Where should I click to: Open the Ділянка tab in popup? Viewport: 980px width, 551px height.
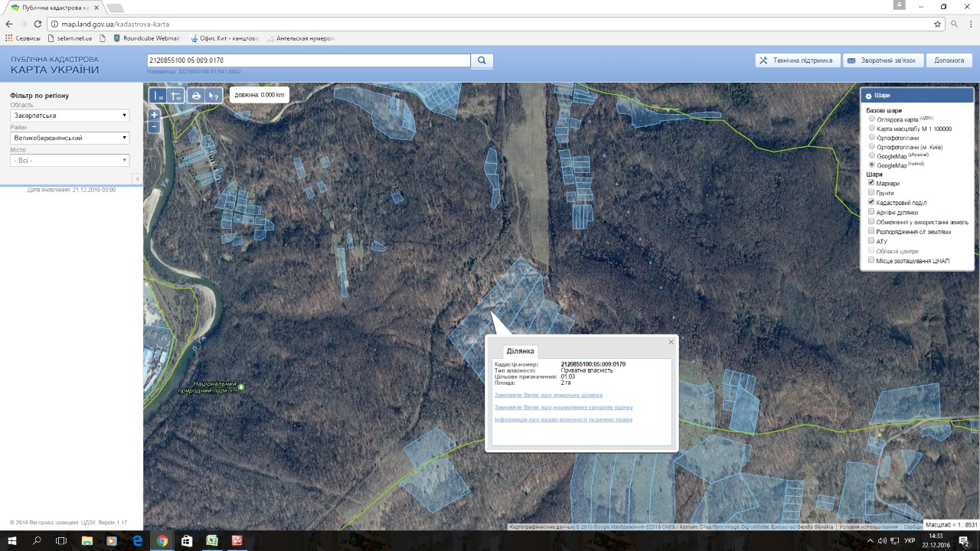click(x=520, y=350)
